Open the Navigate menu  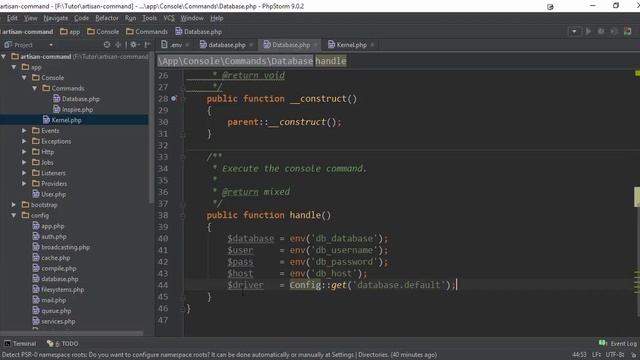[x=56, y=18]
